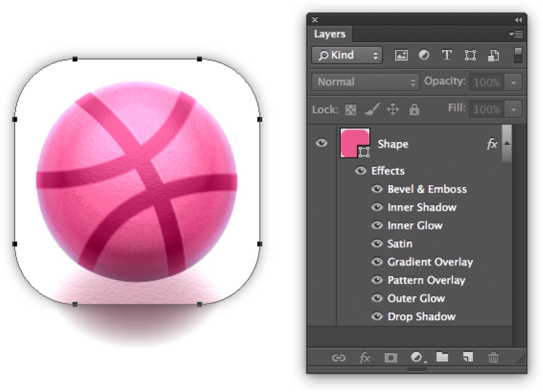The width and height of the screenshot is (543, 392).
Task: Collapse Shape layer effects arrow
Action: (507, 143)
